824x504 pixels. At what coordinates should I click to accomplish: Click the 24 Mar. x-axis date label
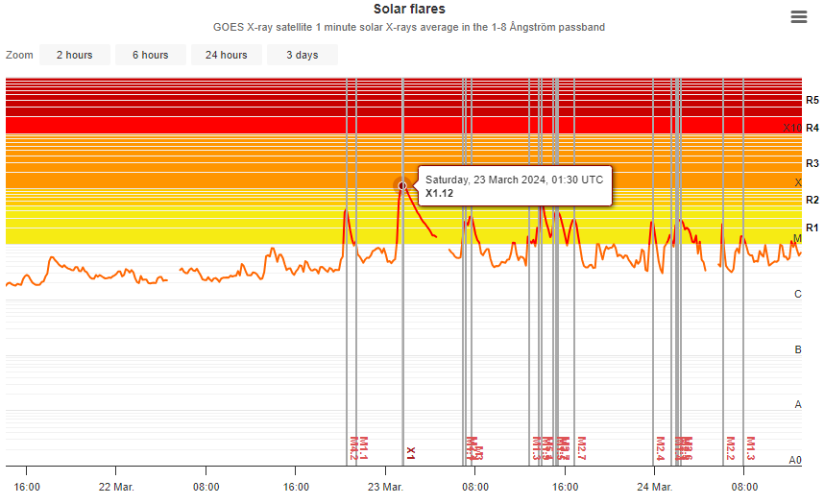pos(654,487)
